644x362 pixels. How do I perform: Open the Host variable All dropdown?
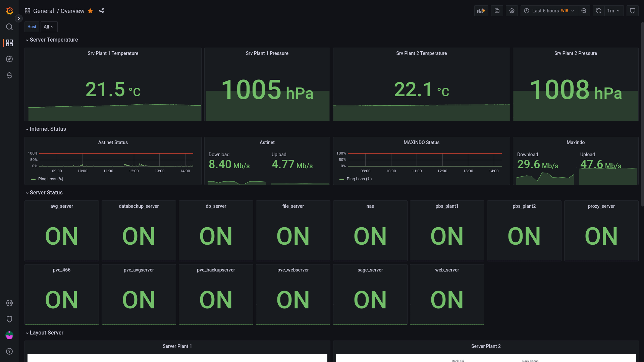[x=49, y=27]
